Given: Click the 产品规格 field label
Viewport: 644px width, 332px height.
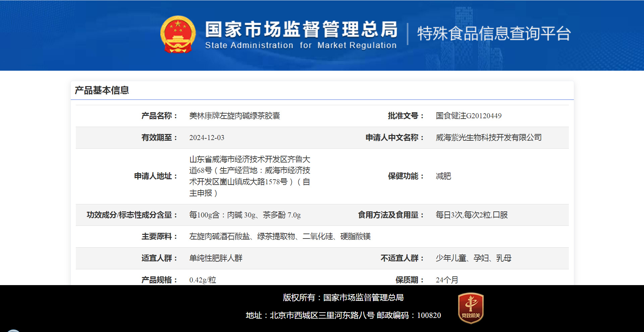Looking at the screenshot, I should [x=159, y=280].
